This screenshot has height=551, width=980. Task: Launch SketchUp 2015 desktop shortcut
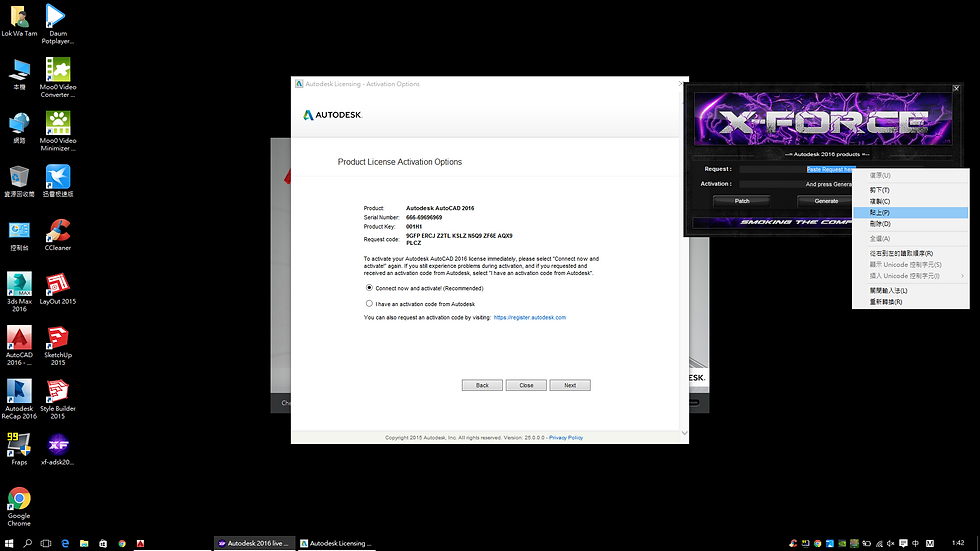(58, 345)
